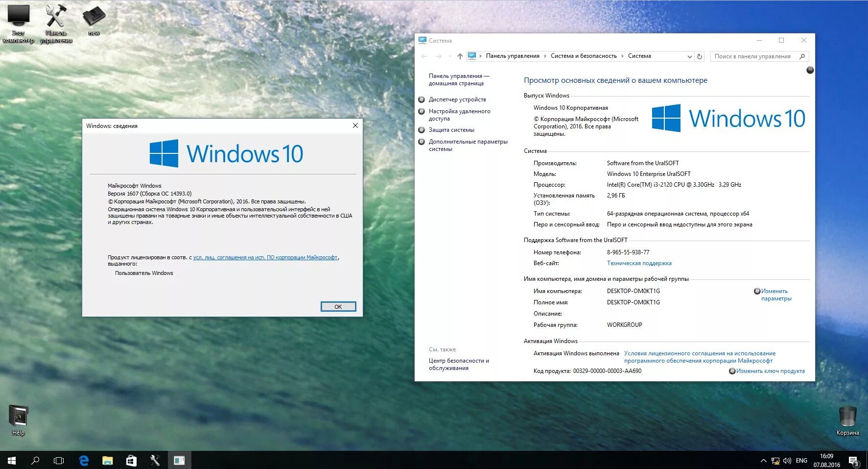Select the 'new' desktop icon
This screenshot has width=868, height=469.
point(94,20)
